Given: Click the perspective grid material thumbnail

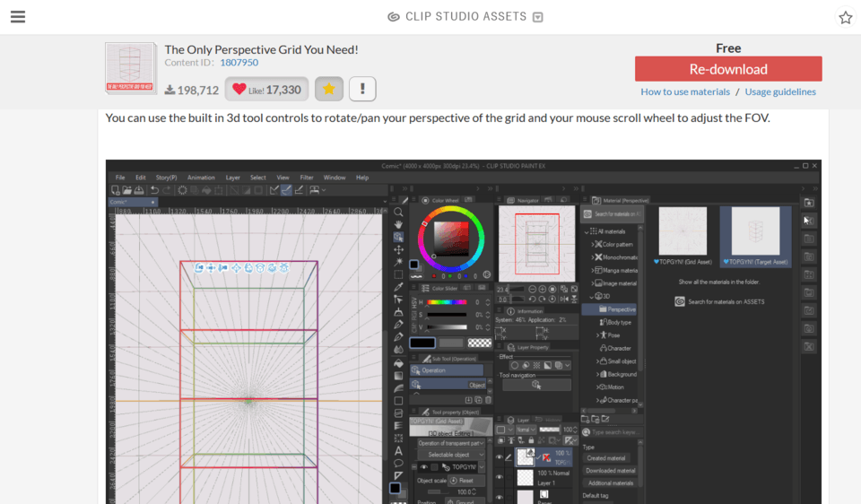Looking at the screenshot, I should 130,68.
